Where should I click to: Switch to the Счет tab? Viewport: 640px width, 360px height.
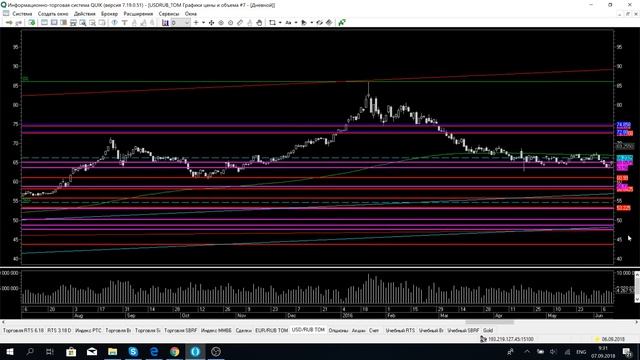pyautogui.click(x=374, y=330)
